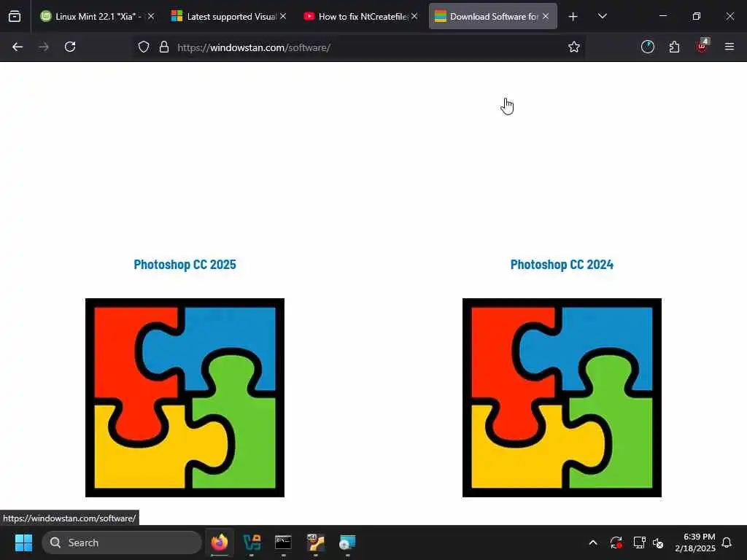Open the tracking protection shield icon

144,47
